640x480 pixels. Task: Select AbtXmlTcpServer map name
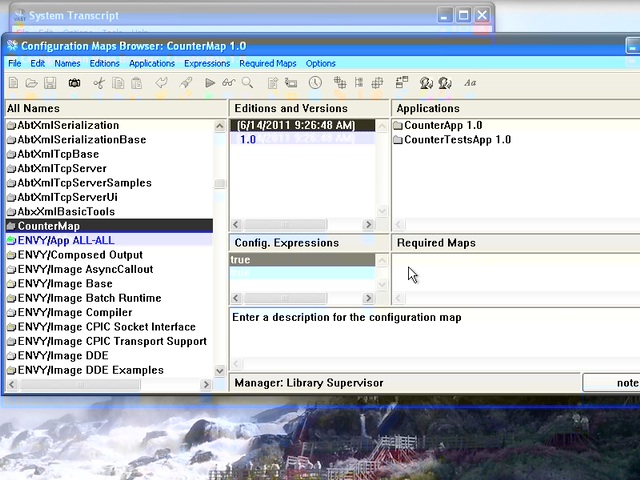109,168
